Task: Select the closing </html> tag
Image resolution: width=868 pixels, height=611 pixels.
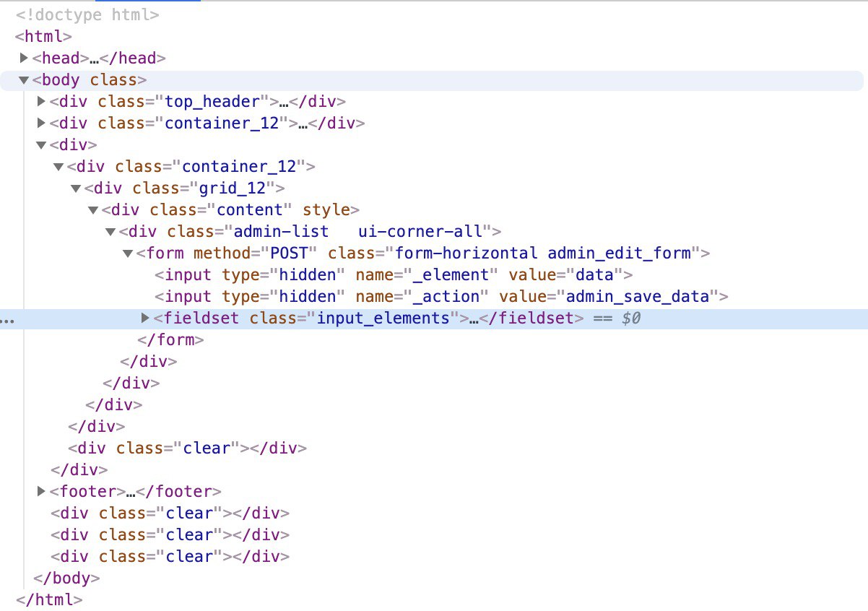Action: [49, 599]
